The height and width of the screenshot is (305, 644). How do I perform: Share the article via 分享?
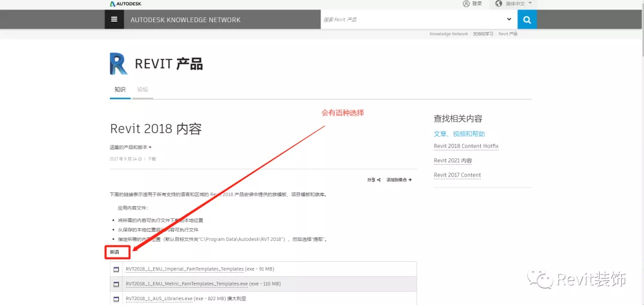tap(374, 180)
